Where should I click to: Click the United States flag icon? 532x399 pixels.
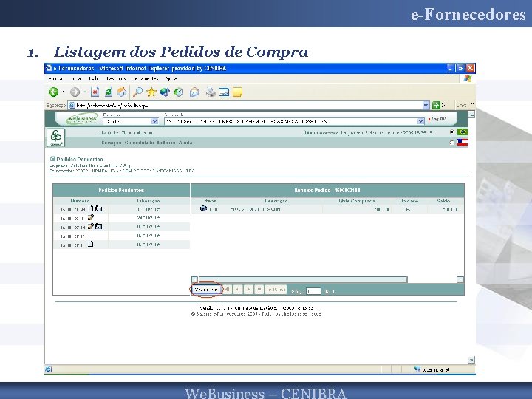click(x=462, y=143)
